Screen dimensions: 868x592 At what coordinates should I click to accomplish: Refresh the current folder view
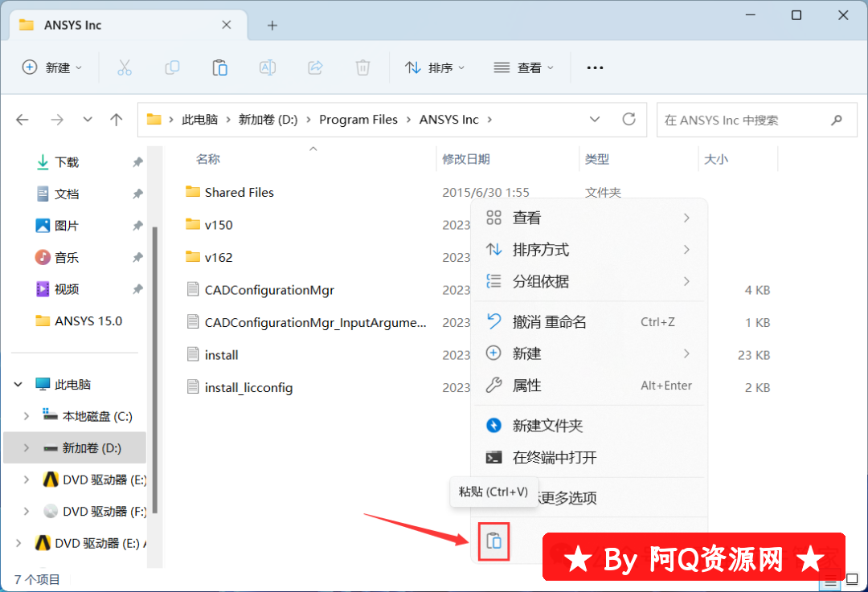pos(628,119)
